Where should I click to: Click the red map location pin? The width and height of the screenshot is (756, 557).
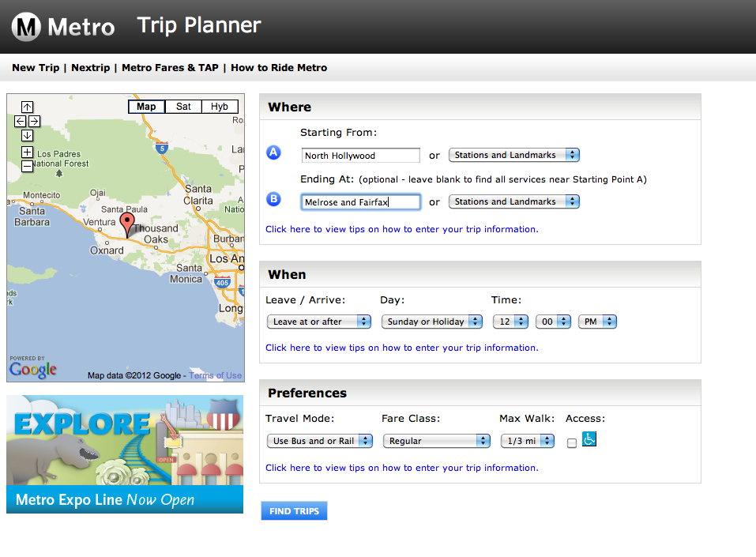coord(127,224)
